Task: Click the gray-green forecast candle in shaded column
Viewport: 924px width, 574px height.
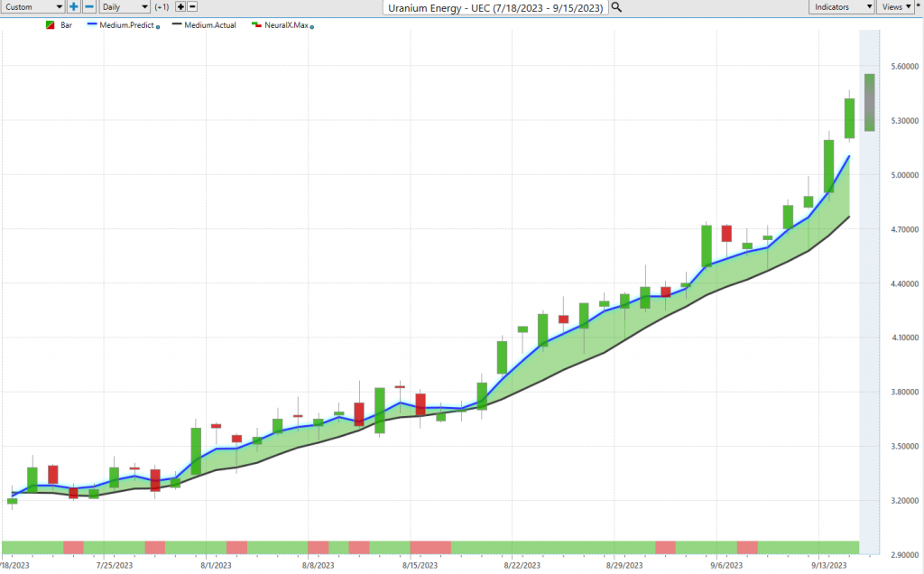Action: (869, 103)
